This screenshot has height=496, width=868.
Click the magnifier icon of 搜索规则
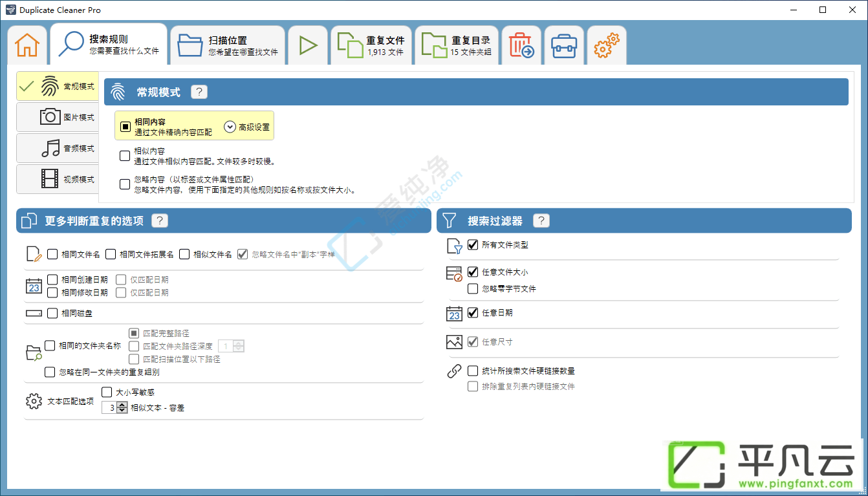click(x=71, y=44)
